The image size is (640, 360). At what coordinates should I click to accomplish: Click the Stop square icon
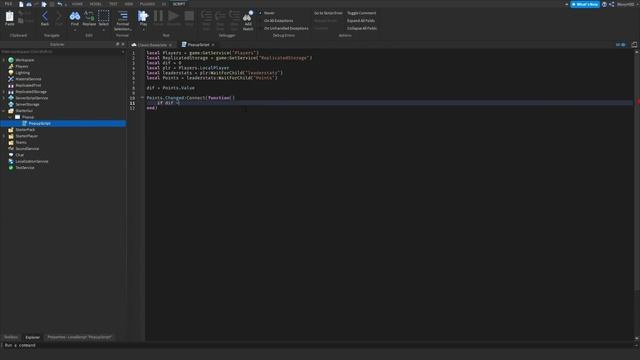click(x=189, y=16)
